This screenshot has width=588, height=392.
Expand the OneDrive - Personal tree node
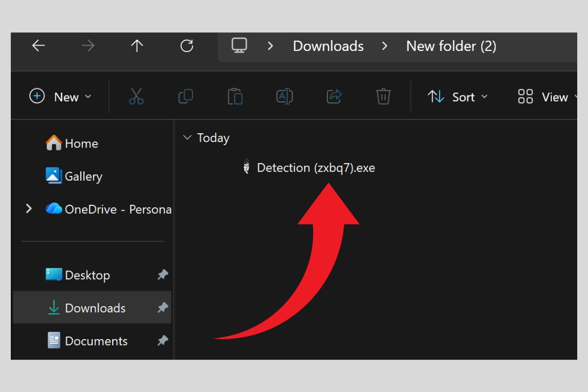tap(29, 209)
